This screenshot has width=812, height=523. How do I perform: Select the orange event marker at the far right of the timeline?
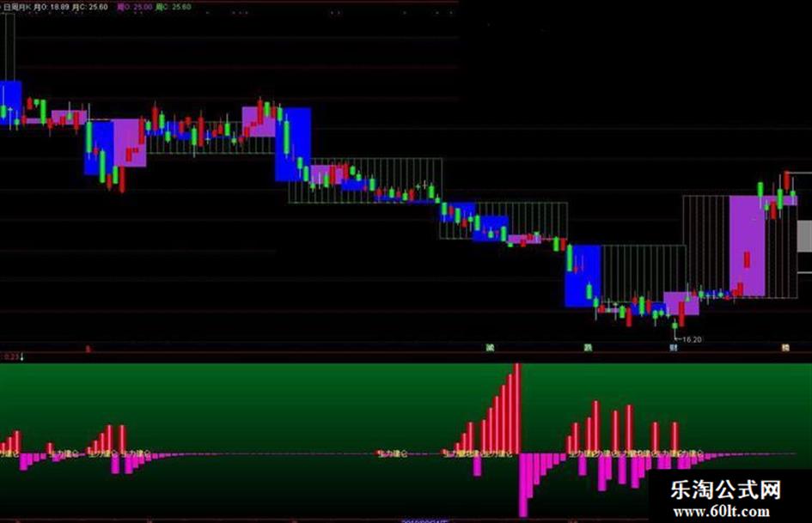pos(785,348)
